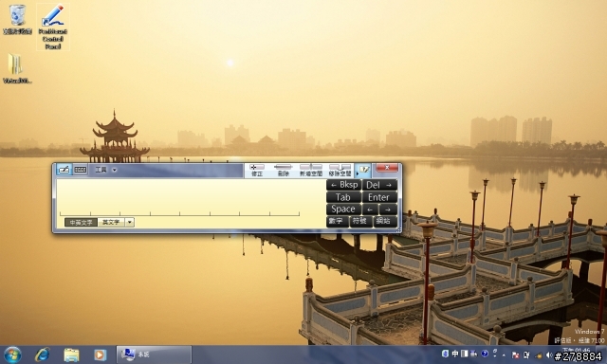Switch to the on-screen keyboard mode

coord(80,170)
